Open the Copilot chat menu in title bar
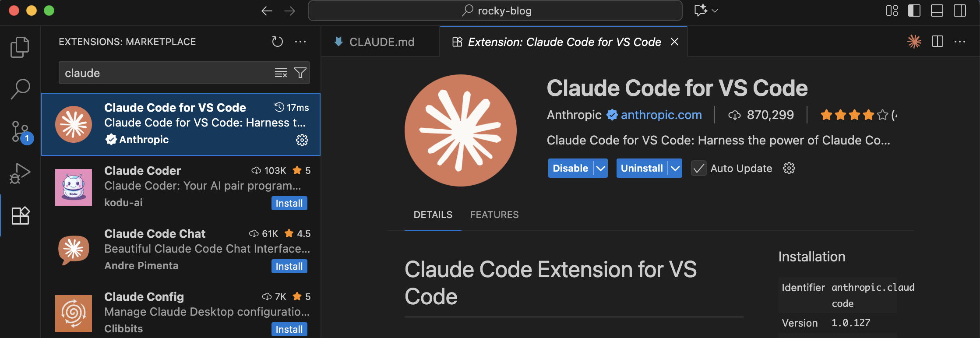Screen dimensions: 980x338 click(706, 11)
